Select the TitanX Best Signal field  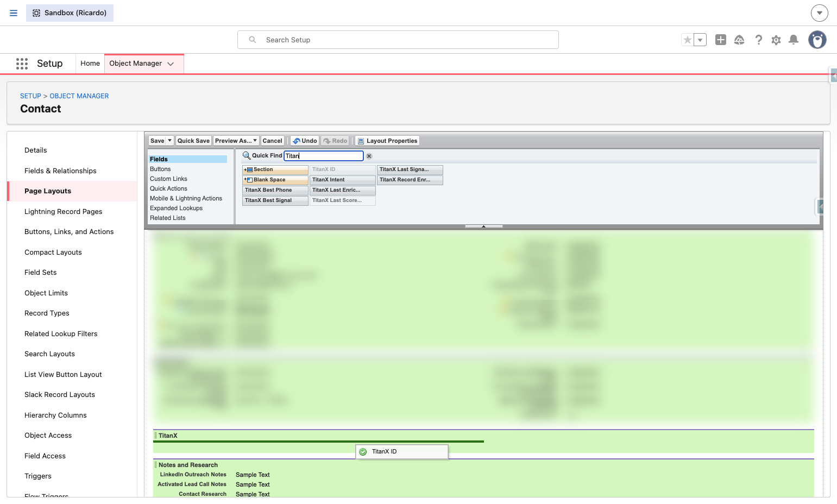click(275, 200)
